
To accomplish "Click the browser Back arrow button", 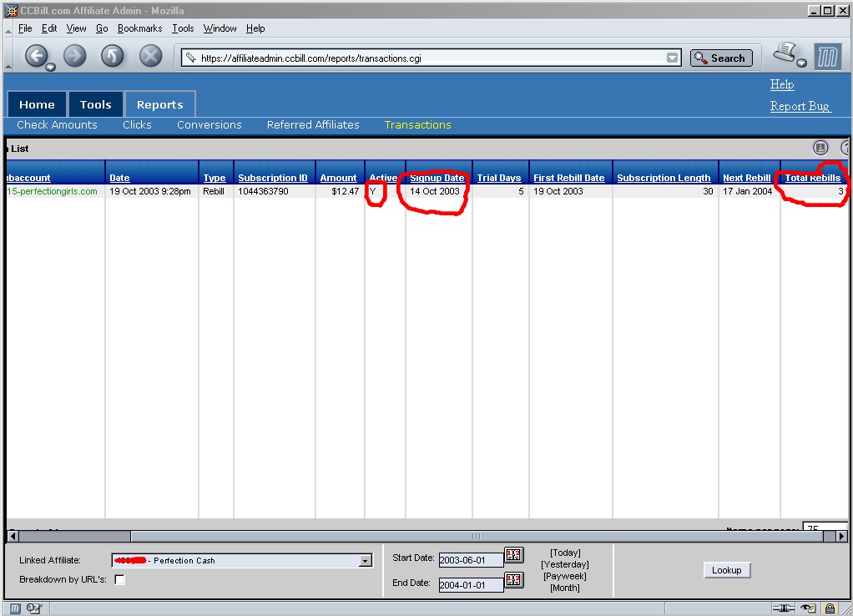I will point(36,57).
